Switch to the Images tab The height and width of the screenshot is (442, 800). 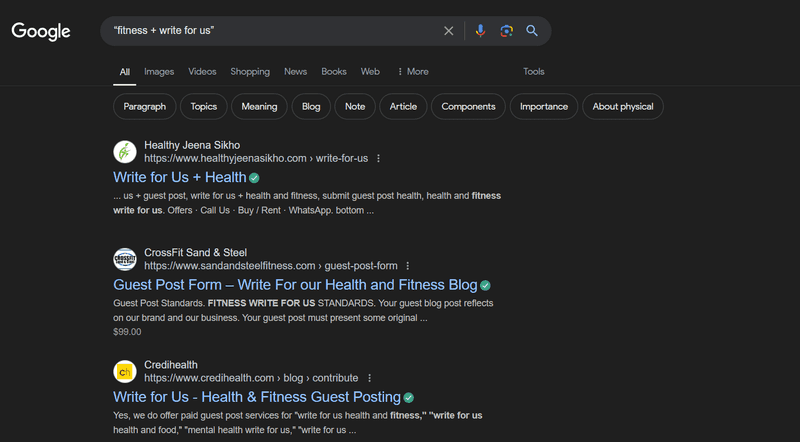click(x=159, y=71)
